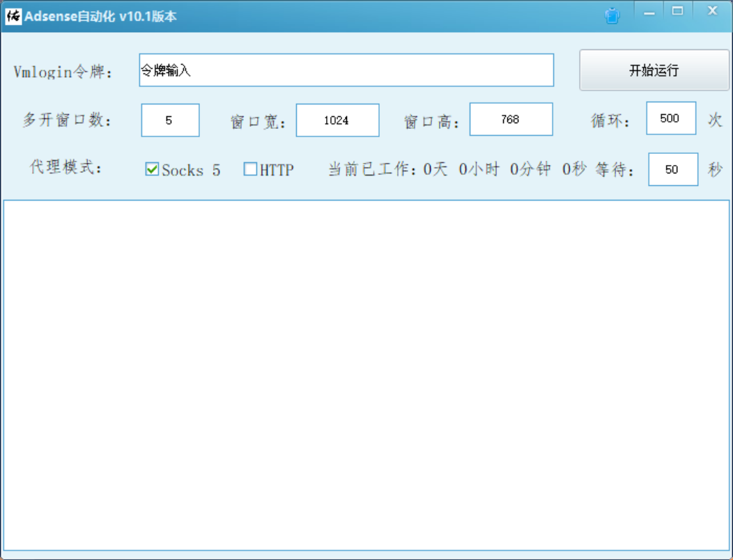
Task: Click inside the large empty log area
Action: pyautogui.click(x=366, y=376)
